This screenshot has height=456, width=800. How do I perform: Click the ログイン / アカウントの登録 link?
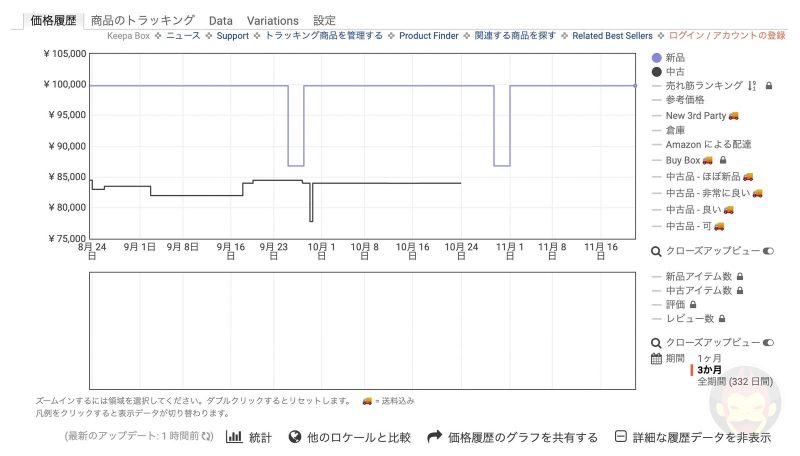coord(727,36)
